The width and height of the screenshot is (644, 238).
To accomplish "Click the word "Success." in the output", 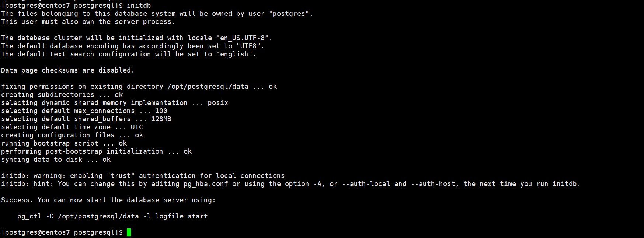I will coord(17,200).
